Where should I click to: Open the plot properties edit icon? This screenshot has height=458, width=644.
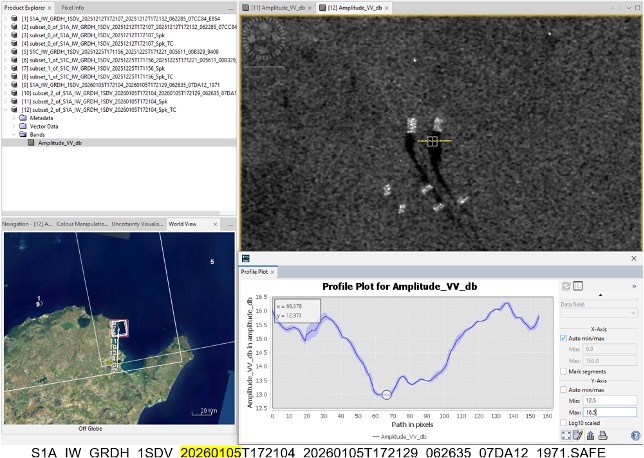tap(578, 435)
